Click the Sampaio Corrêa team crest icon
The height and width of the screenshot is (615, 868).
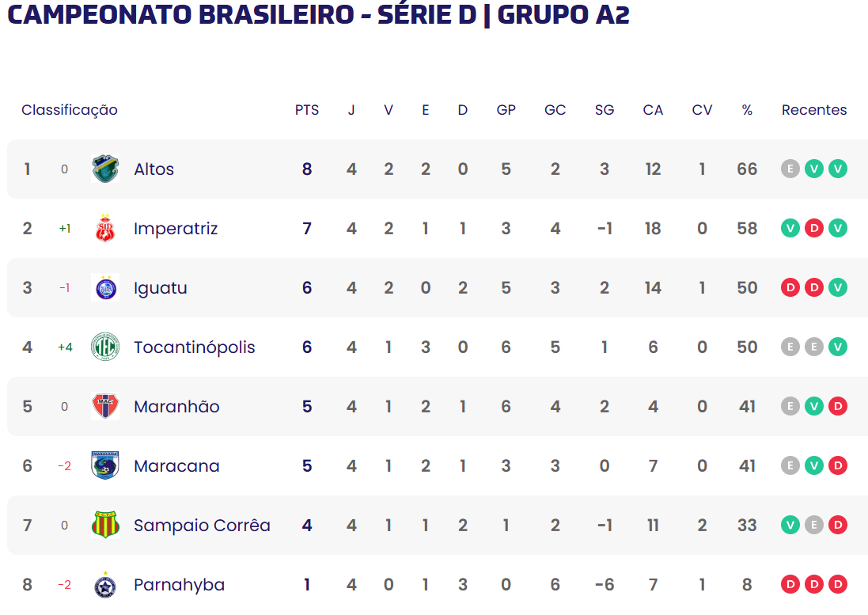[105, 526]
